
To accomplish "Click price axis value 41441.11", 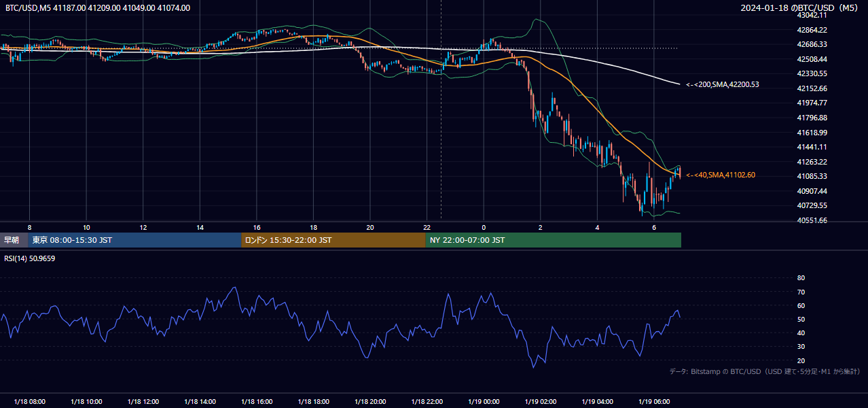I will 812,147.
